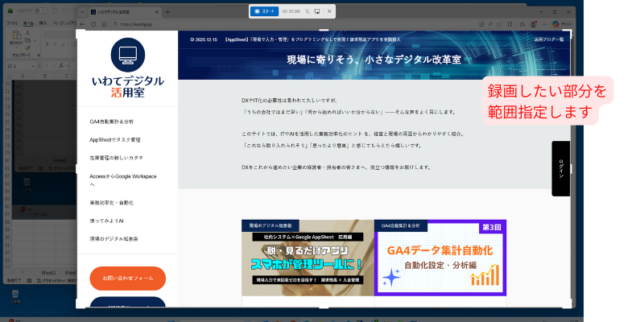The width and height of the screenshot is (644, 322).
Task: Open the browser home page
Action: pyautogui.click(x=105, y=24)
